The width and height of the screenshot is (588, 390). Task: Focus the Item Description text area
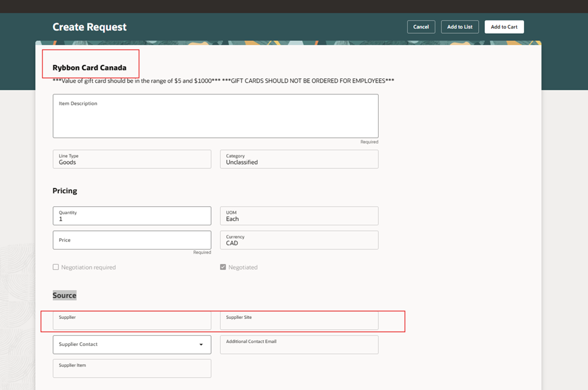click(216, 116)
